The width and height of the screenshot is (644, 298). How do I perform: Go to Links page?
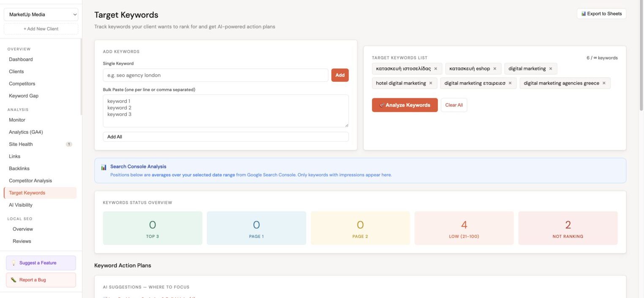[14, 156]
